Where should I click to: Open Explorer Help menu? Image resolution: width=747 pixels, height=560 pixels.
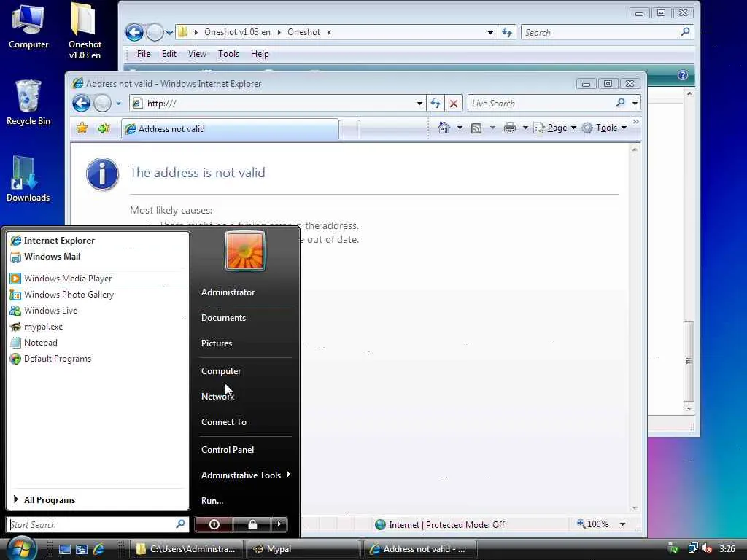click(x=260, y=54)
